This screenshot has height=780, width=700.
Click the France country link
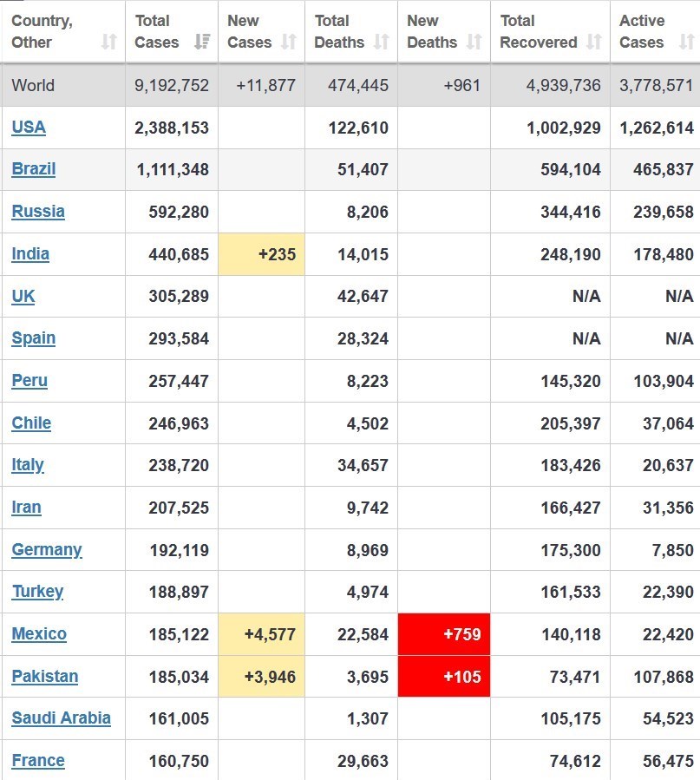tap(38, 761)
